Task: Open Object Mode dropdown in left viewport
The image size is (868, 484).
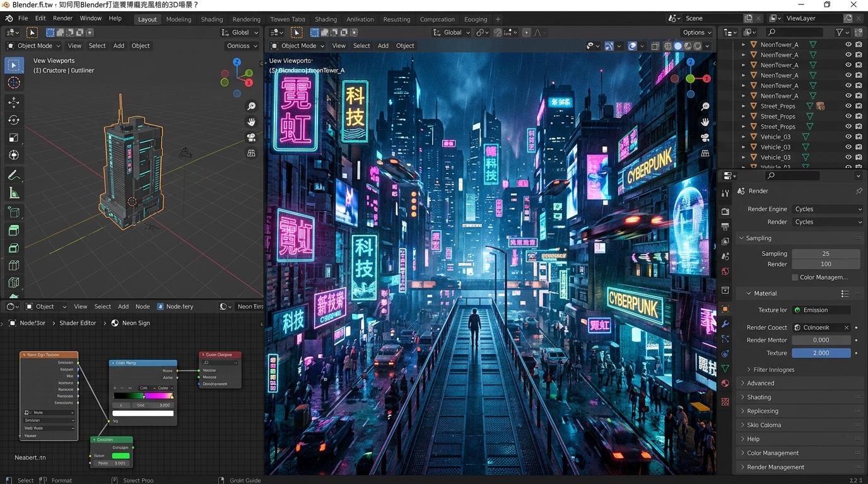Action: tap(34, 45)
